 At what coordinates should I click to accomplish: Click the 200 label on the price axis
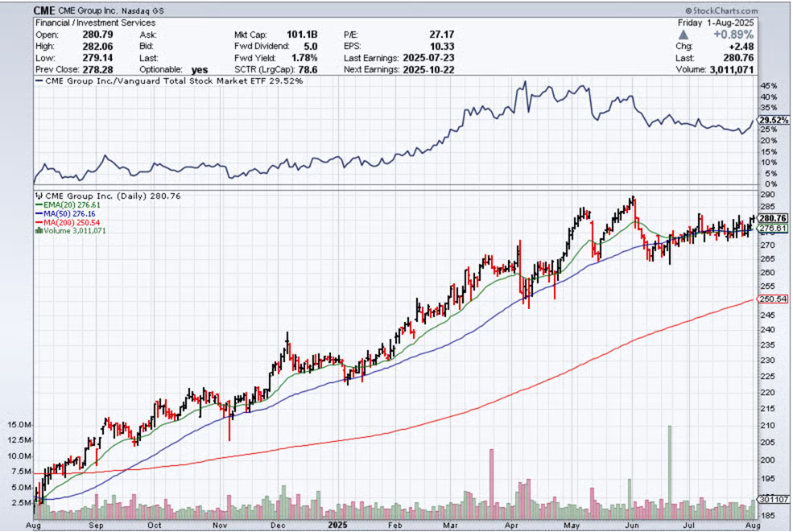tap(767, 460)
